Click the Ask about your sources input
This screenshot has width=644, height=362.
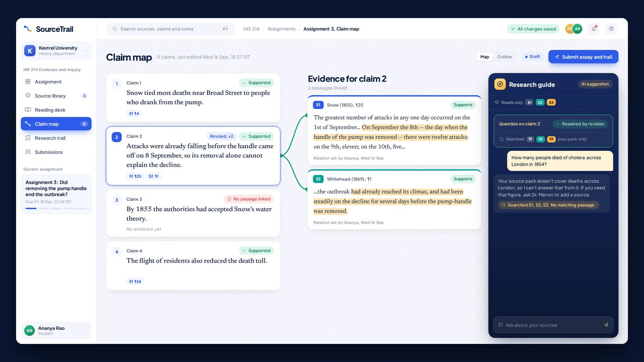tap(553, 325)
